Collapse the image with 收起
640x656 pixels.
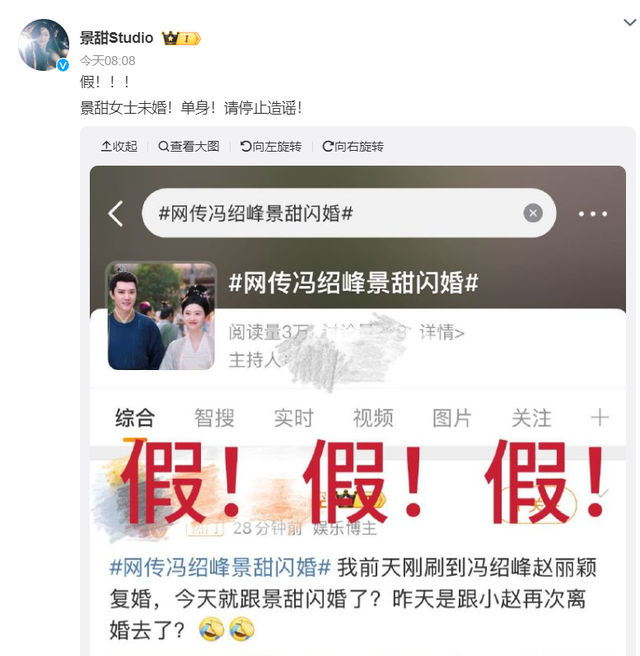tap(119, 146)
